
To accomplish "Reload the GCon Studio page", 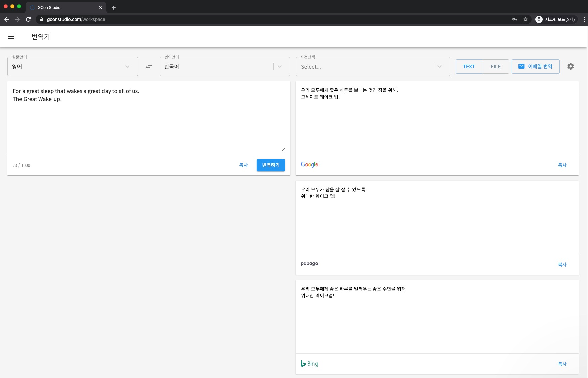I will click(x=28, y=19).
